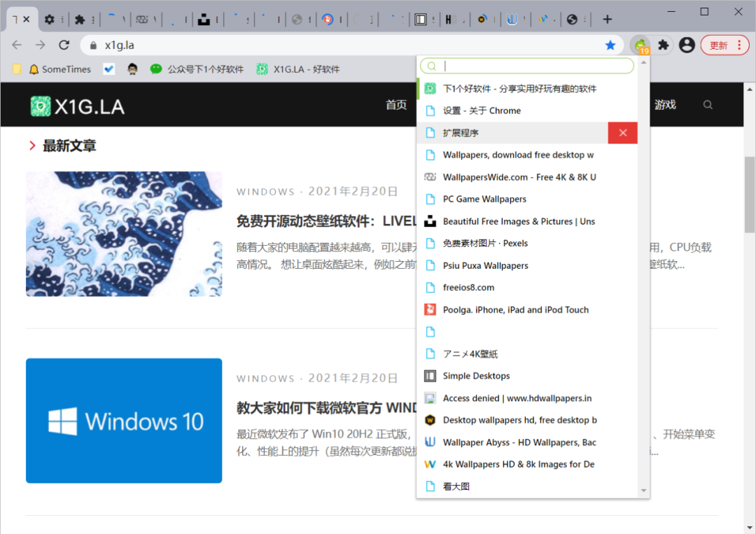This screenshot has width=756, height=534.
Task: Switch to the extensions puzzle tab
Action: (80, 20)
